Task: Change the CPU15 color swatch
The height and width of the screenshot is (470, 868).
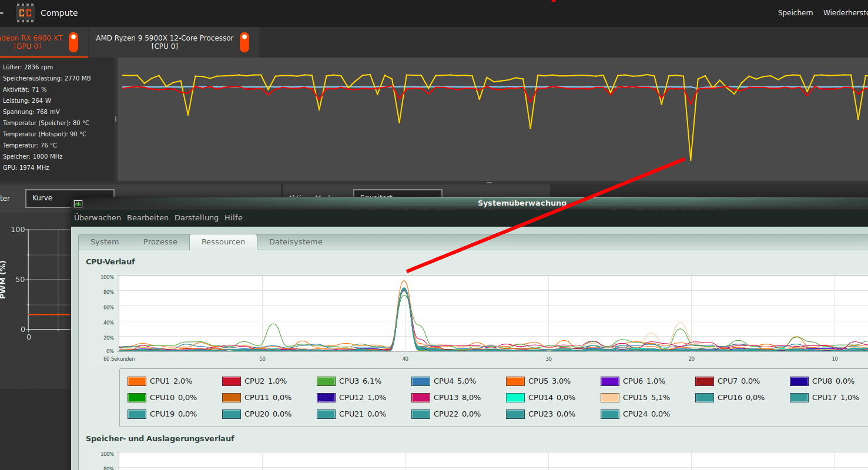Action: [x=610, y=398]
